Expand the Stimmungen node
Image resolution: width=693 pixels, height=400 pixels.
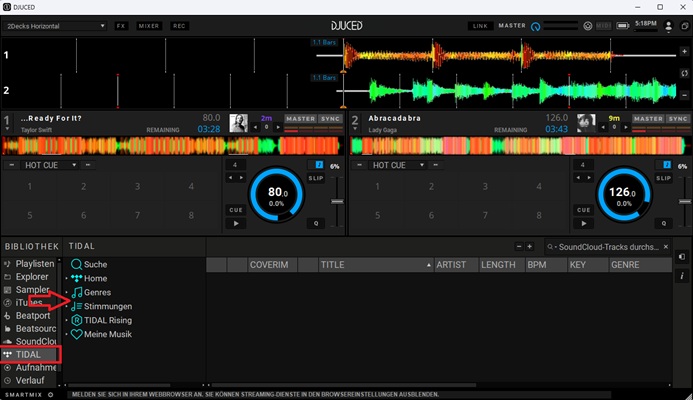[67, 306]
